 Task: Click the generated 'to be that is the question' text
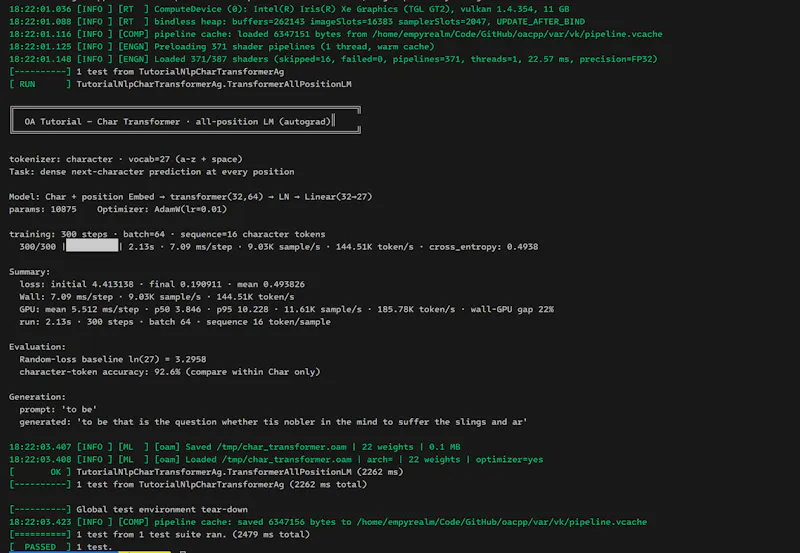pyautogui.click(x=304, y=422)
